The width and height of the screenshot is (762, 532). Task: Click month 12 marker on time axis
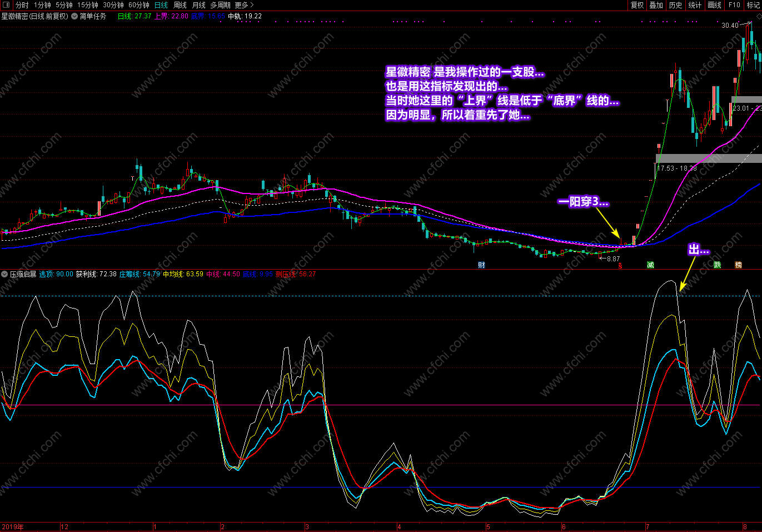click(x=64, y=527)
